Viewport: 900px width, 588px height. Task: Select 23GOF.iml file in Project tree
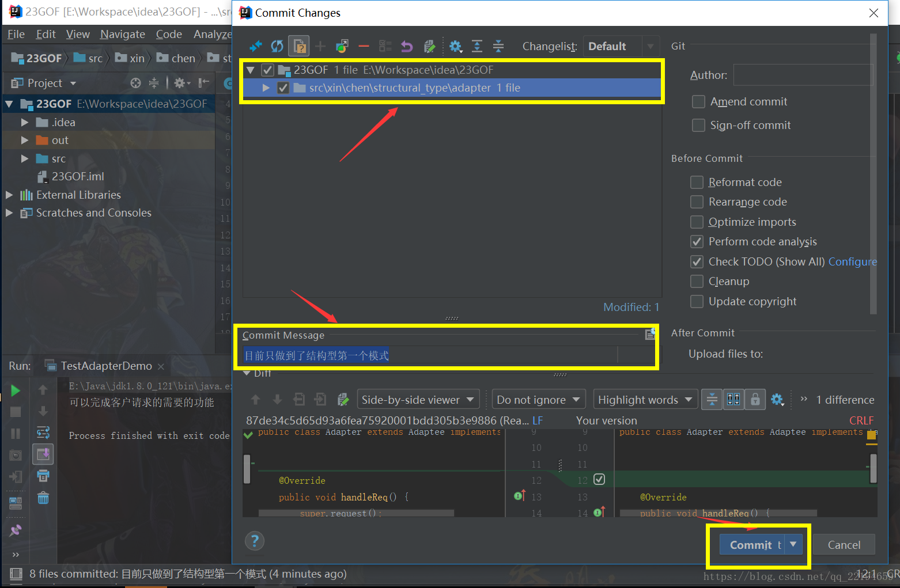coord(77,177)
